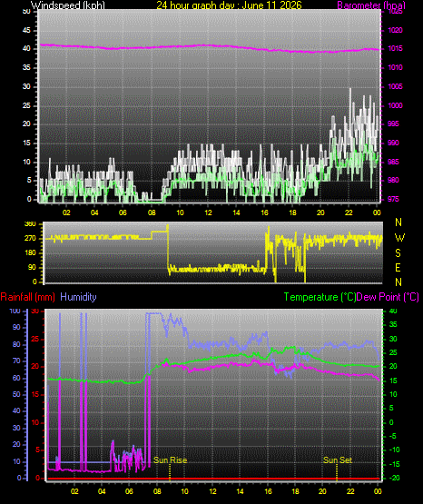Click the 'Dew Point (°C)' legend label
Screen dimensions: 423x504
pos(388,297)
